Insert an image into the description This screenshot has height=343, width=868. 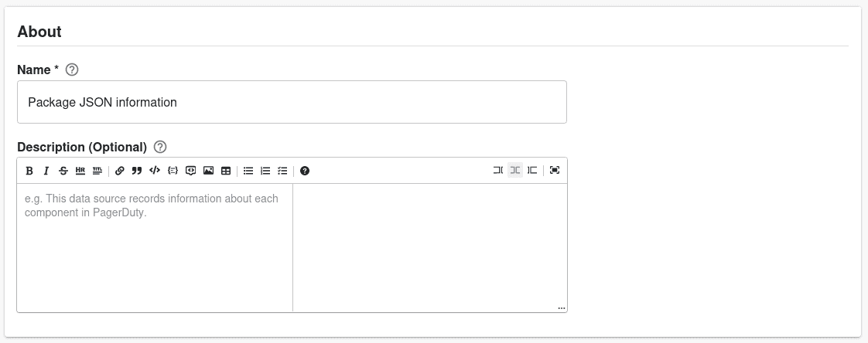tap(208, 171)
